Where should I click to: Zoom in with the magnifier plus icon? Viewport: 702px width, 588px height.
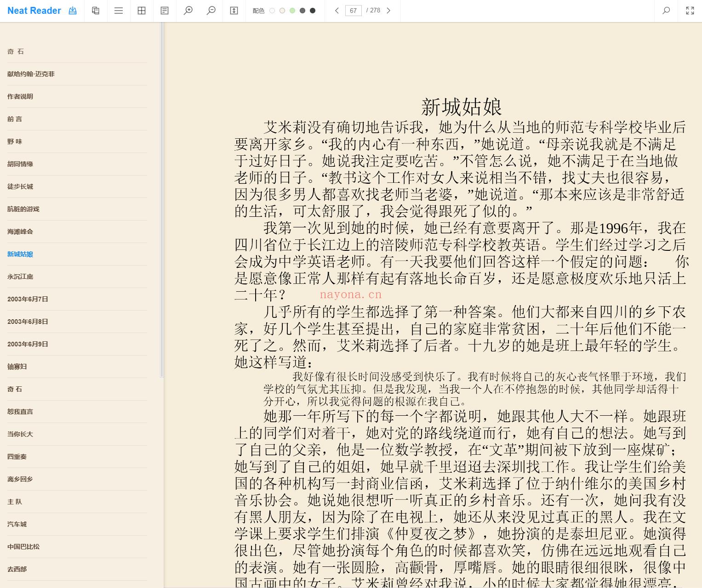(188, 11)
